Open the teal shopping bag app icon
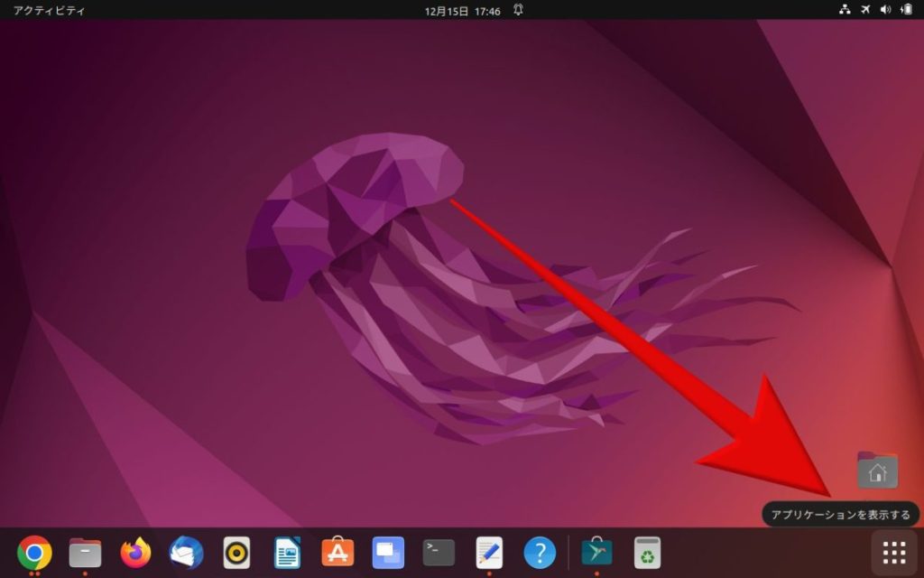This screenshot has width=924, height=578. coord(596,552)
